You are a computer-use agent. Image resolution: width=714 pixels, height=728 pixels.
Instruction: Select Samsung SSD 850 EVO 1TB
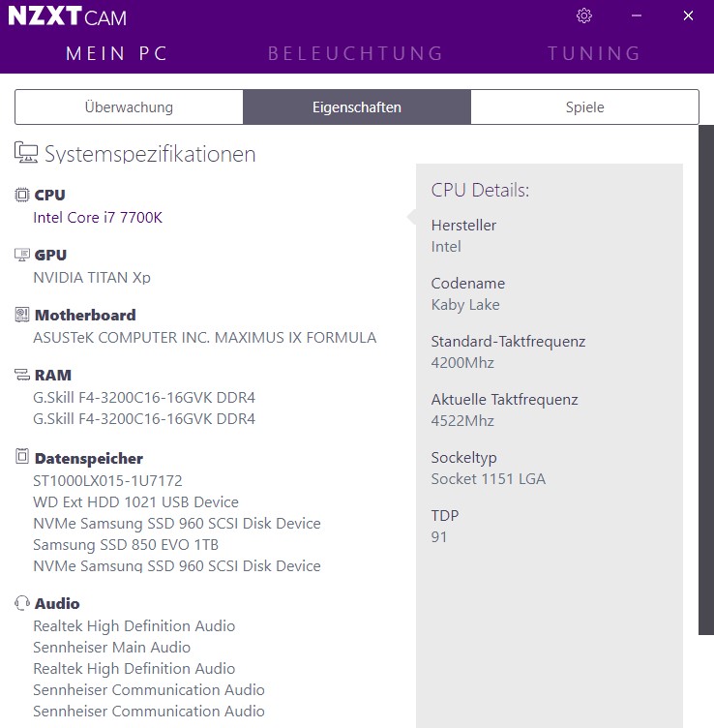[126, 545]
